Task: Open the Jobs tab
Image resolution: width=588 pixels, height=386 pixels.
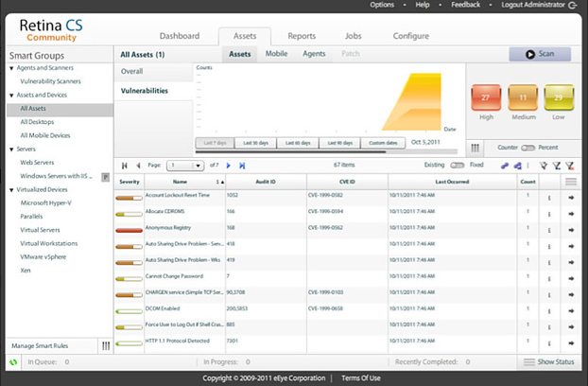Action: [354, 36]
